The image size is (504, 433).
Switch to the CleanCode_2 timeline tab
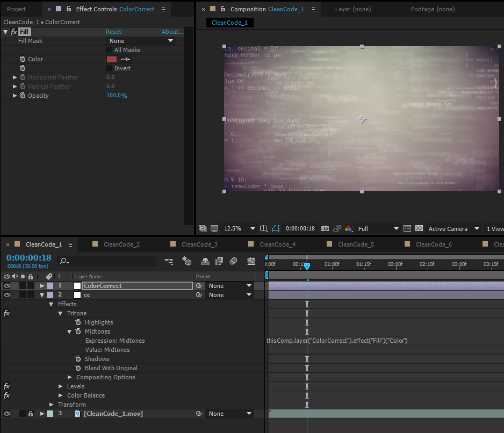click(x=121, y=244)
